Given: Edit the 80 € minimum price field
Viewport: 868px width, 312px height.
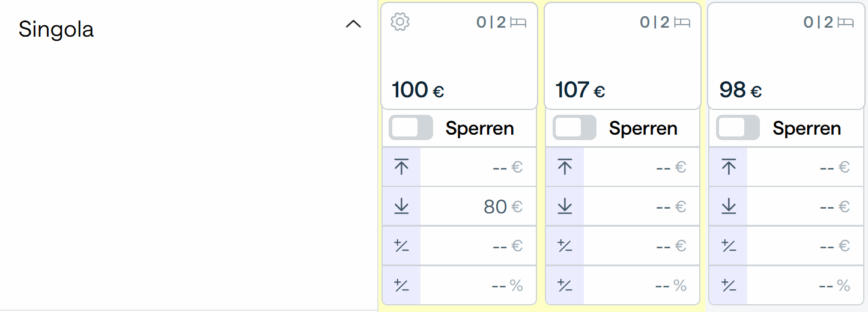Looking at the screenshot, I should pos(478,206).
